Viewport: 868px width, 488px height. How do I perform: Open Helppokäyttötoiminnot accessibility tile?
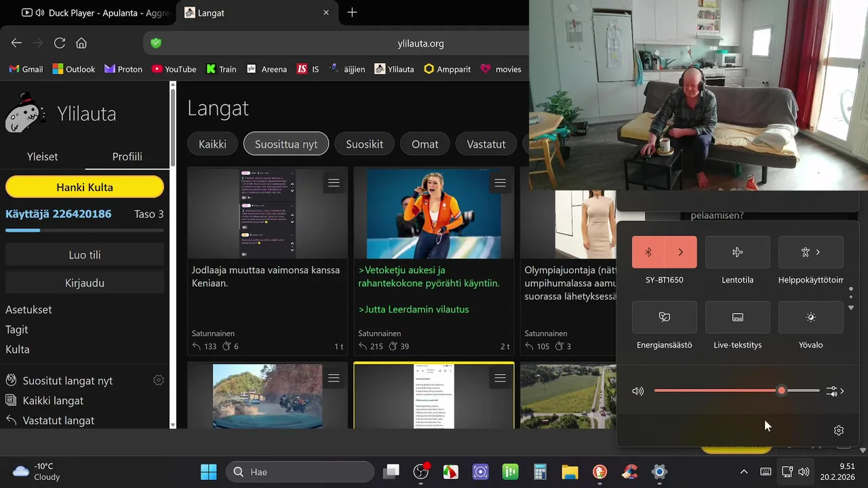click(811, 252)
